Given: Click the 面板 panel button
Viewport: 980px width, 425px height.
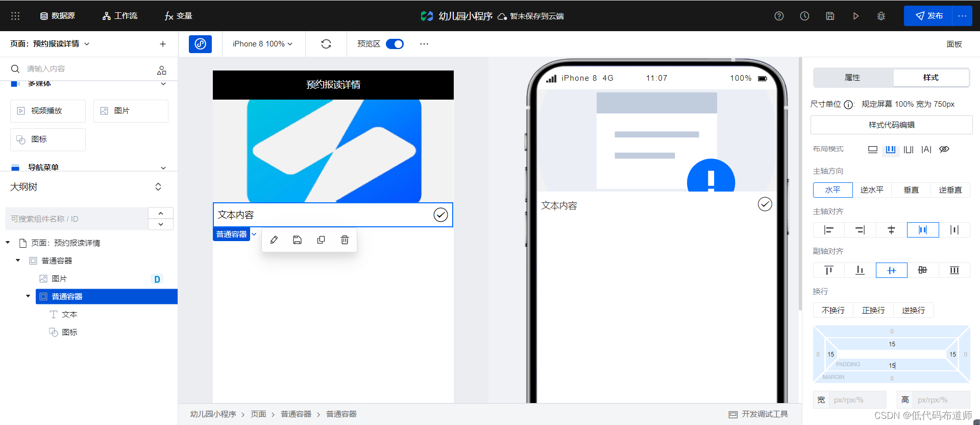Looking at the screenshot, I should [x=954, y=44].
